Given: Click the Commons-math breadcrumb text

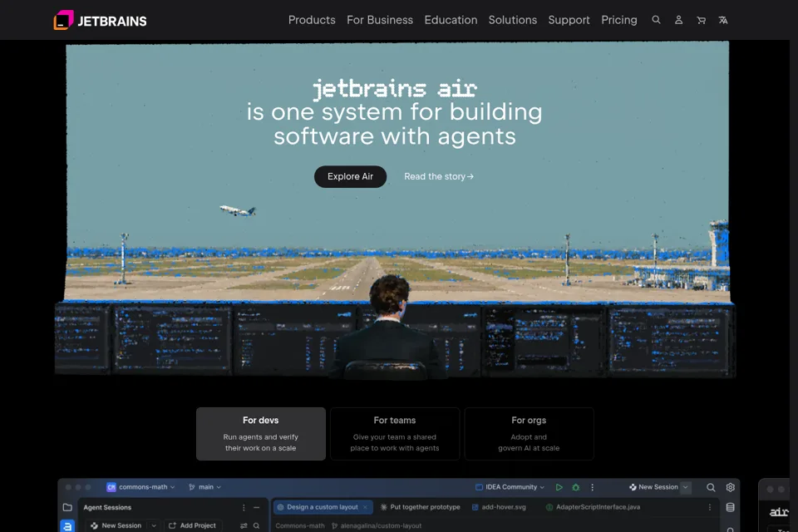Looking at the screenshot, I should 300,526.
